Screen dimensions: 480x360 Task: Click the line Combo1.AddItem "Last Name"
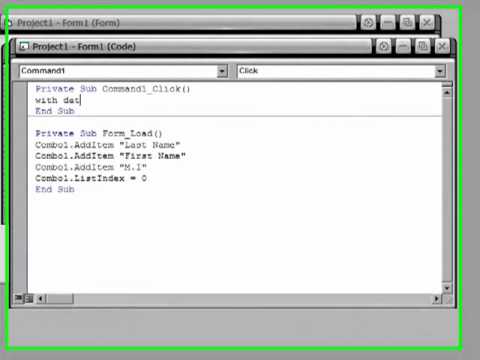pos(108,145)
